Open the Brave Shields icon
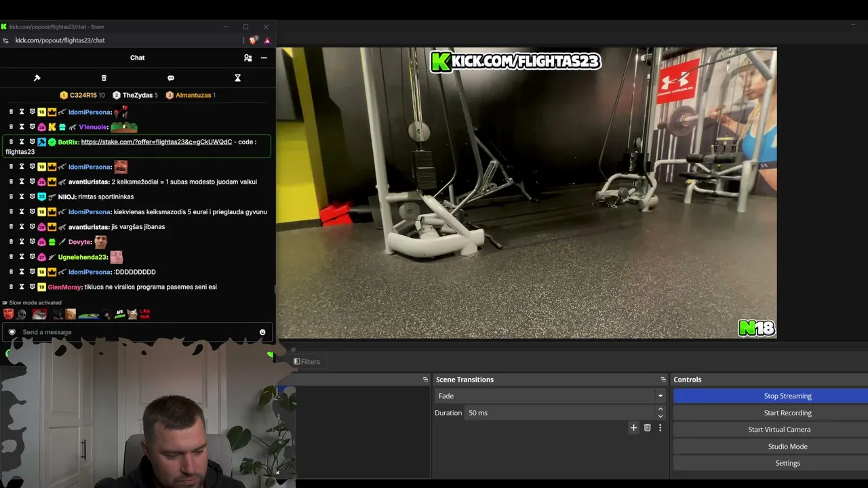 coord(253,40)
